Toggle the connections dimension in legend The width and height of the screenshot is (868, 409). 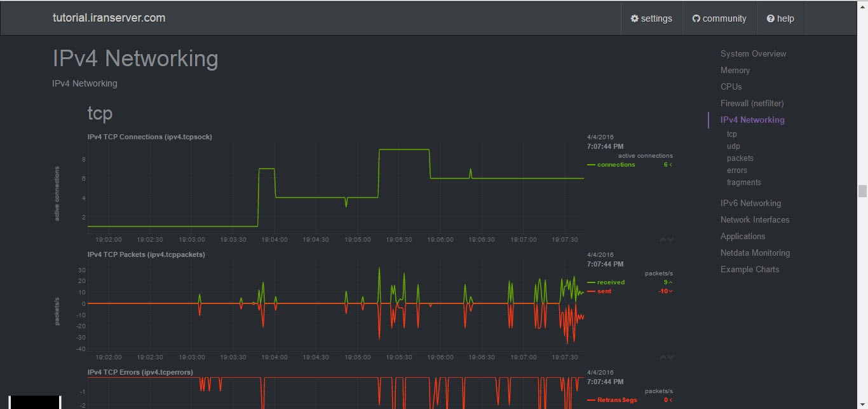point(615,165)
